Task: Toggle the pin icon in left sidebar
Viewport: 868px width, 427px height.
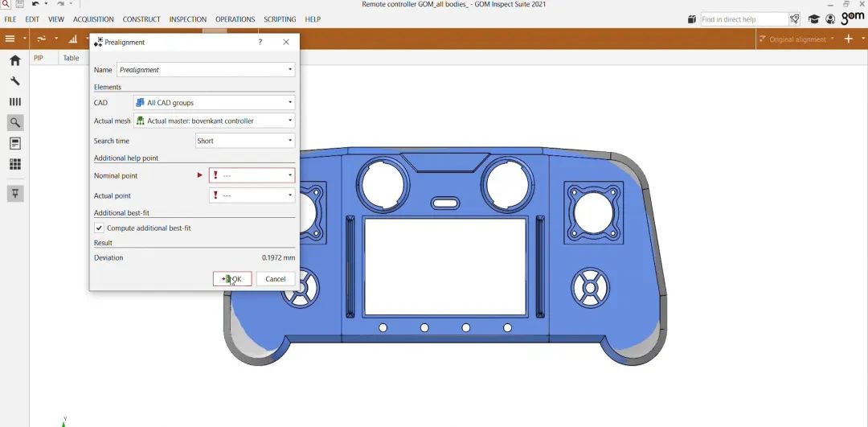Action: tap(15, 194)
